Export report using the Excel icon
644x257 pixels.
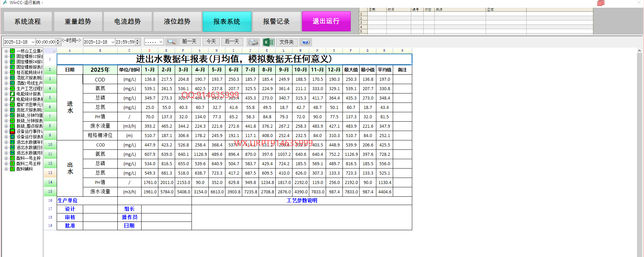pos(268,42)
